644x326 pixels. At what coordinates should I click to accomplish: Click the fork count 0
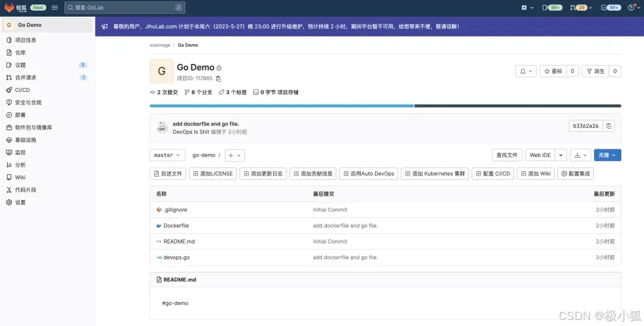[615, 71]
